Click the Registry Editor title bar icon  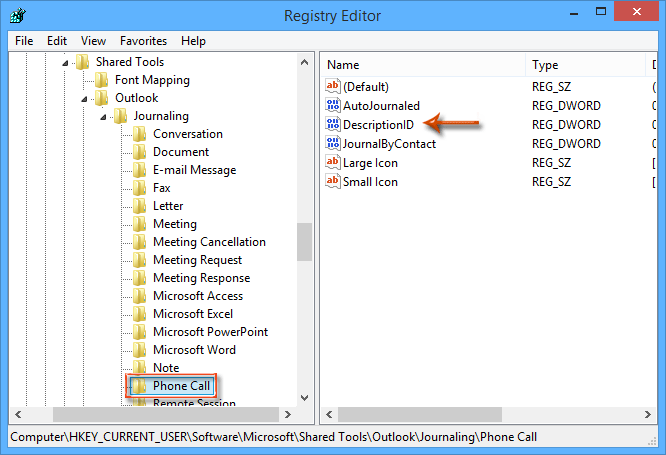[x=17, y=16]
